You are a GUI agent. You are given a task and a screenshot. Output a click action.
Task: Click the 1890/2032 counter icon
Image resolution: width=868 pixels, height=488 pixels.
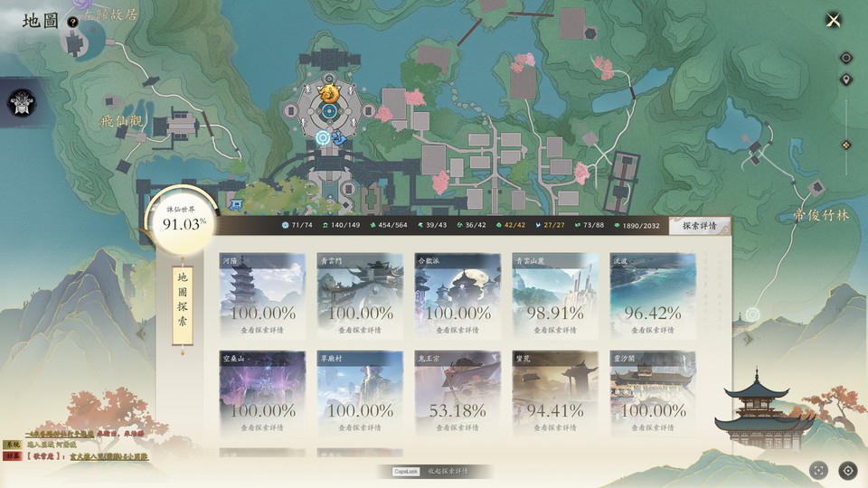tap(617, 226)
